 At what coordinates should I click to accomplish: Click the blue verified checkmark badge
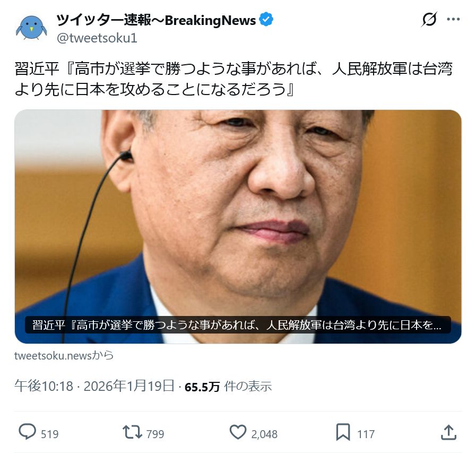point(266,19)
